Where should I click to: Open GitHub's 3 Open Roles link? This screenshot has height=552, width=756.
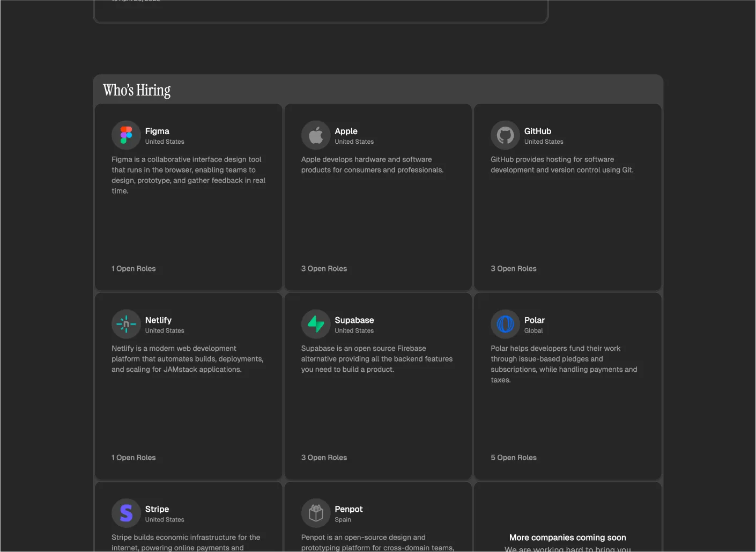(514, 268)
